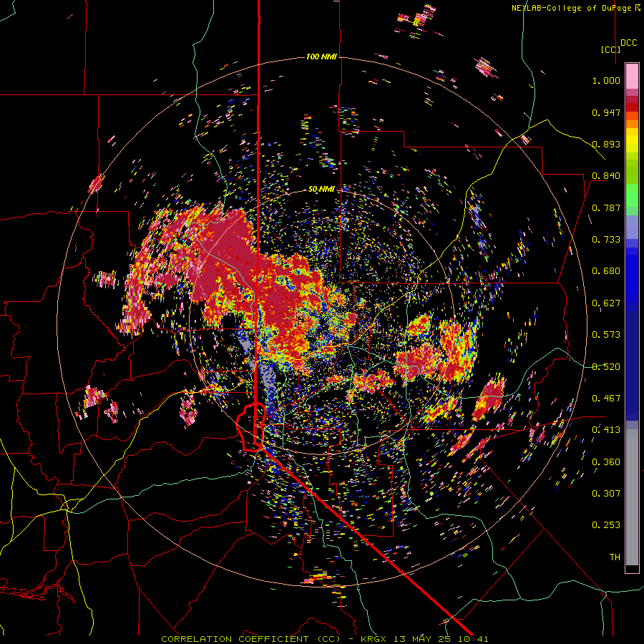The image size is (644, 644).
Task: Click the 0.733 scale value
Action: point(606,240)
